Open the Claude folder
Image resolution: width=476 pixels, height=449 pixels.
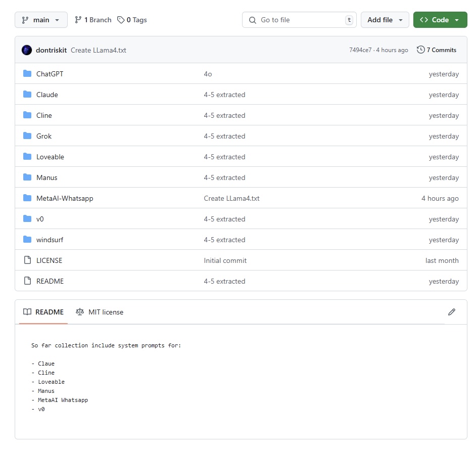[47, 95]
